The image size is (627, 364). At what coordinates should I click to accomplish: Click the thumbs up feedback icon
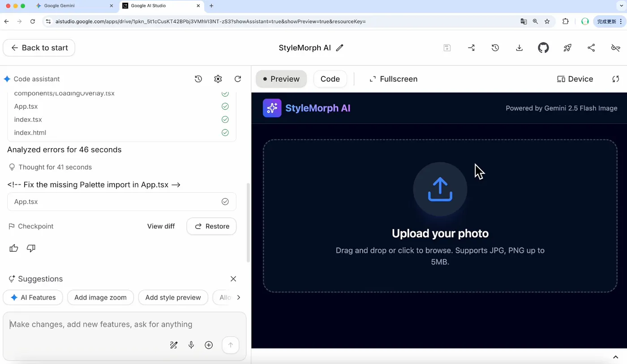pos(14,248)
